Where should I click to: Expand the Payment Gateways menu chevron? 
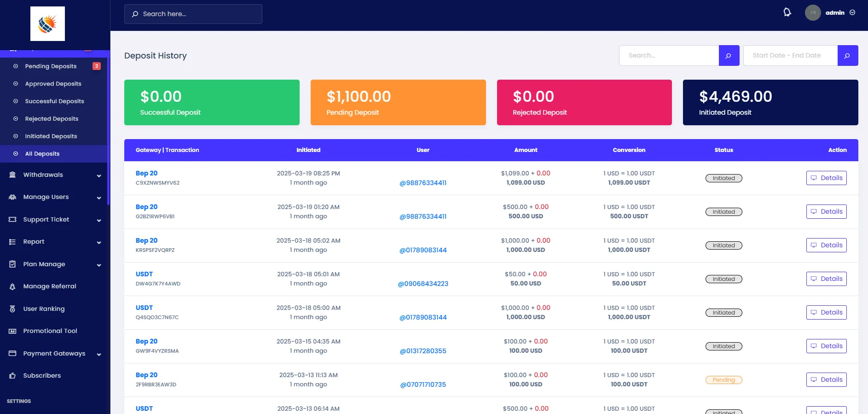[98, 354]
